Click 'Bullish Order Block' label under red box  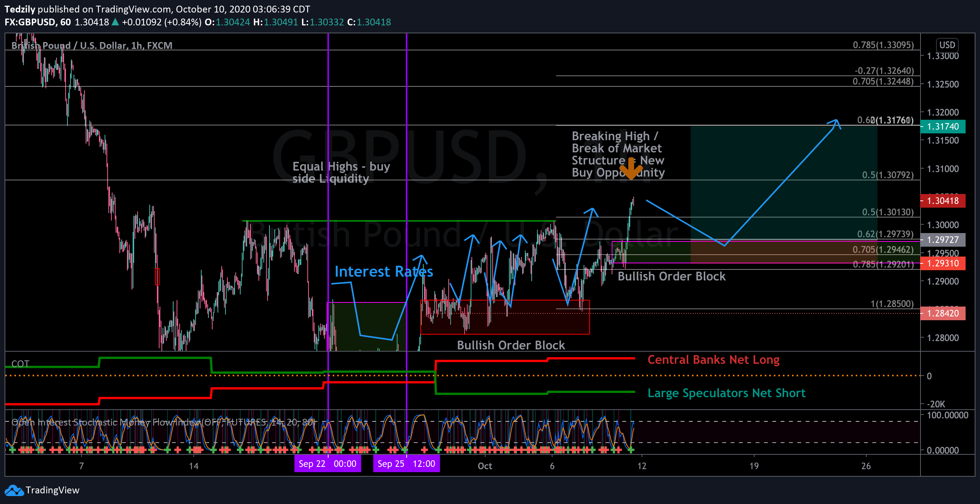(x=510, y=345)
